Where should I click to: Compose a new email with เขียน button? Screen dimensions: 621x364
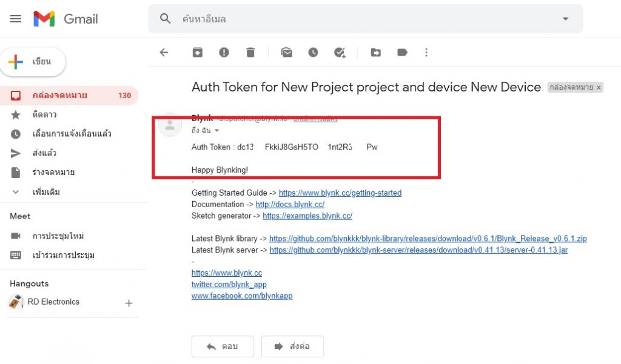coord(33,62)
